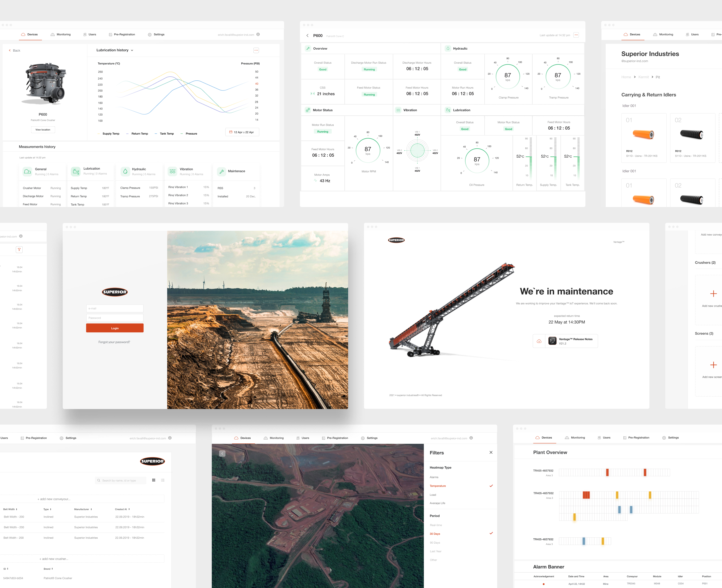Click back arrow next to P600

pyautogui.click(x=308, y=36)
